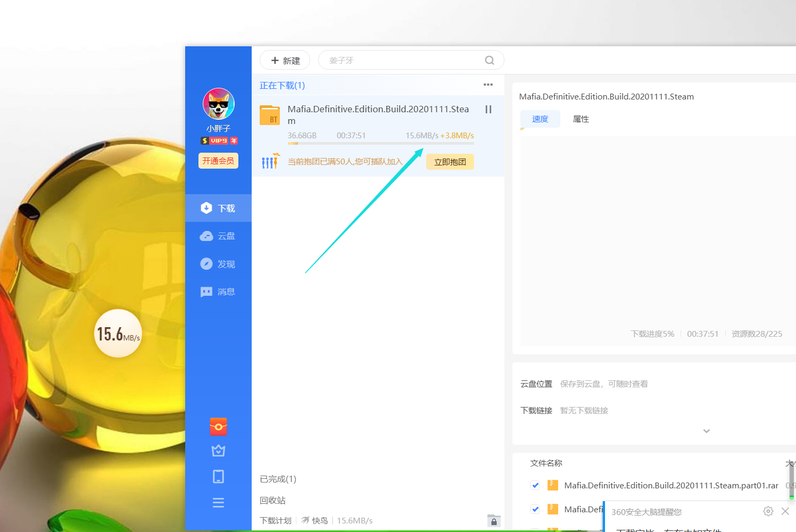This screenshot has width=796, height=532.
Task: Click the search magnifier icon
Action: coord(490,61)
